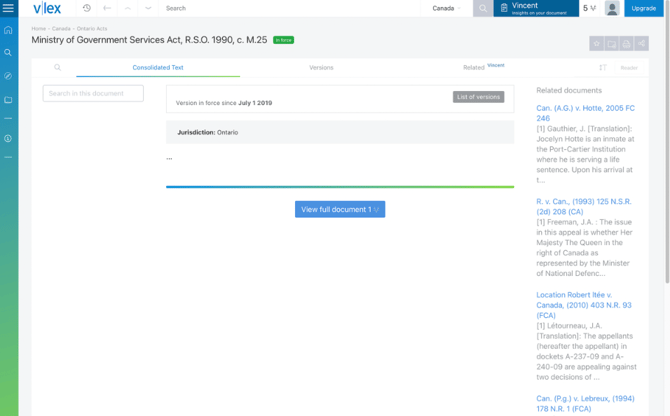
Task: Jump to next result down chevron
Action: (148, 8)
